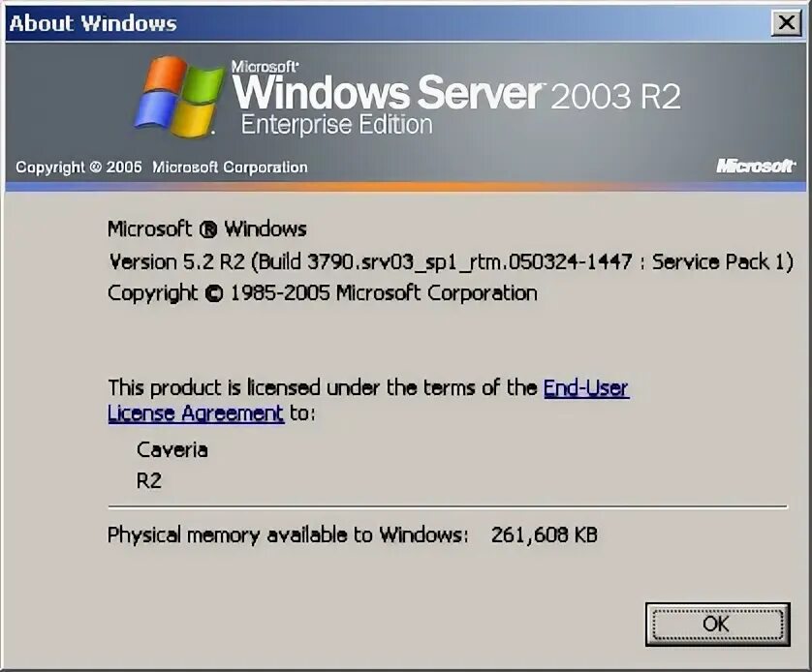This screenshot has height=672, width=812.
Task: Click the Copyright 1985-2005 line
Action: click(x=322, y=293)
